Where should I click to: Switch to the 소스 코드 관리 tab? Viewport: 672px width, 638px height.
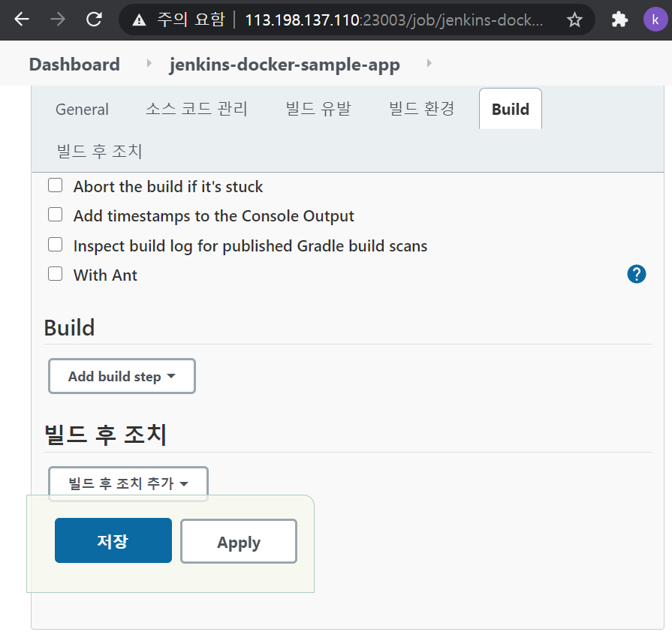(197, 110)
